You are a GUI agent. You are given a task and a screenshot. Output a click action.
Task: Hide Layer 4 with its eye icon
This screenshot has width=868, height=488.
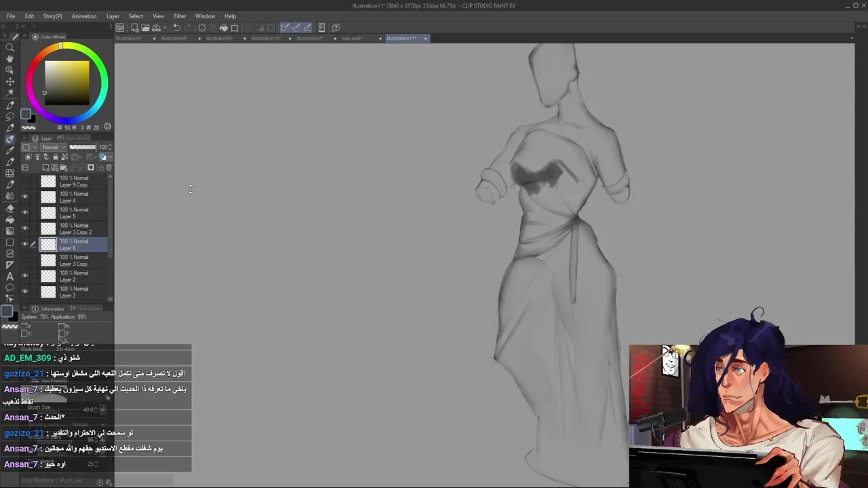[x=25, y=197]
